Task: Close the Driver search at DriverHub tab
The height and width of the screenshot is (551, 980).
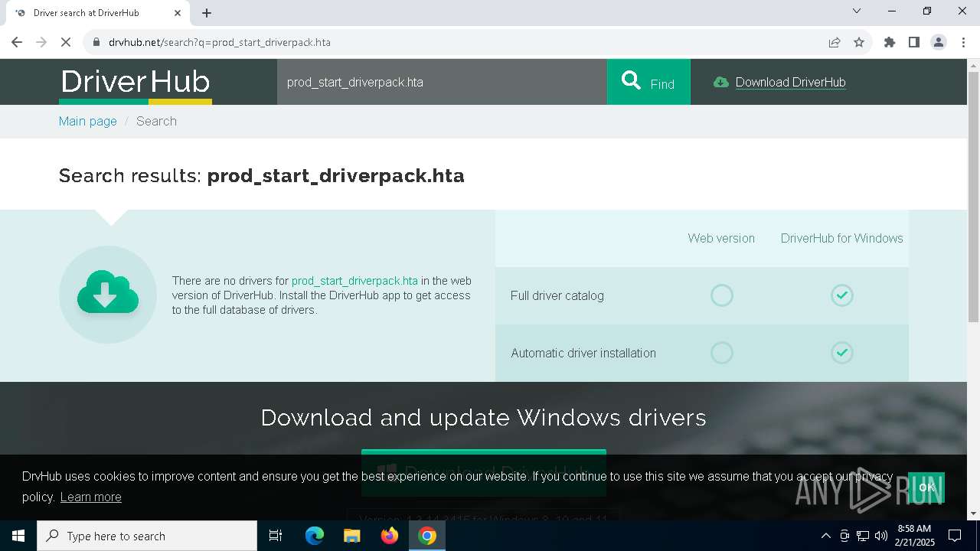Action: 178,13
